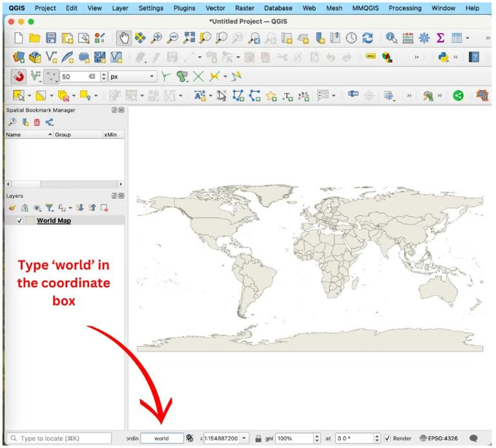Activate the Zoom In magnifier tool

pos(156,38)
